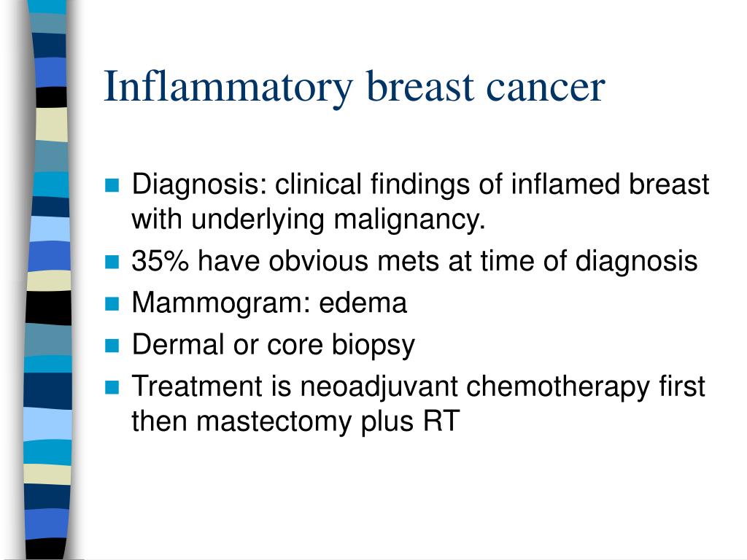747x560 pixels.
Task: Select the bullet icon before Treatment line
Action: click(112, 386)
